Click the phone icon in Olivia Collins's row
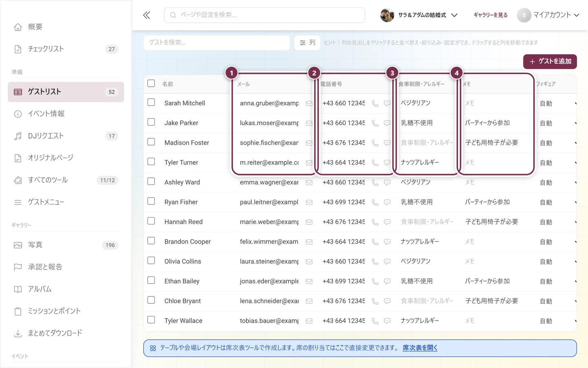The height and width of the screenshot is (368, 588). tap(375, 262)
